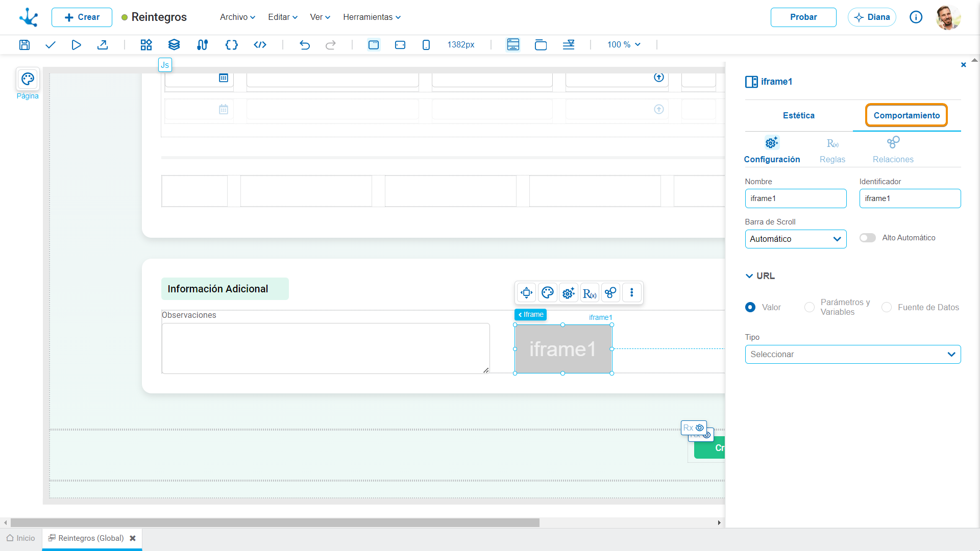Click the run play icon in toolbar
Image resolution: width=980 pixels, height=551 pixels.
pyautogui.click(x=76, y=45)
